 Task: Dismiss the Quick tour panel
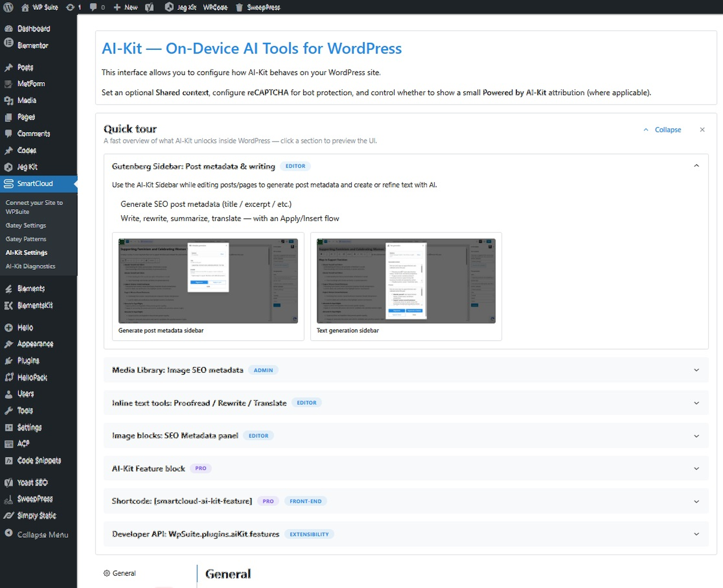(702, 130)
